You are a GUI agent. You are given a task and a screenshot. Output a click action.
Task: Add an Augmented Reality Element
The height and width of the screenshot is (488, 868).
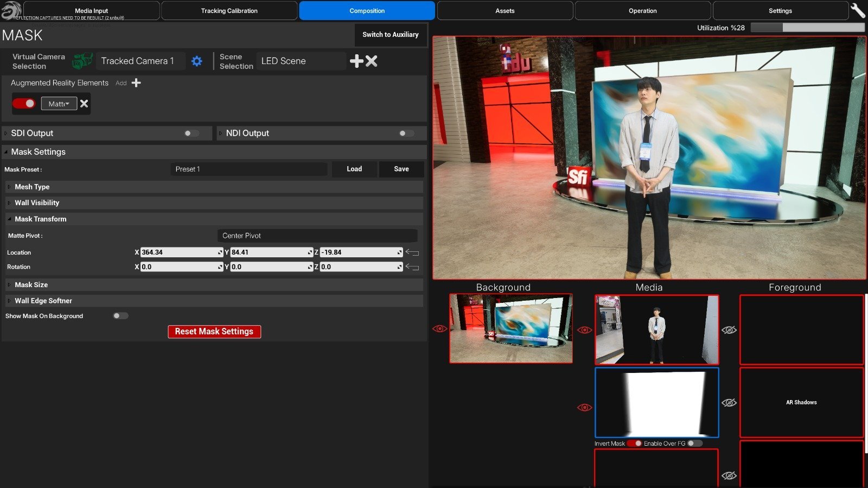[136, 83]
